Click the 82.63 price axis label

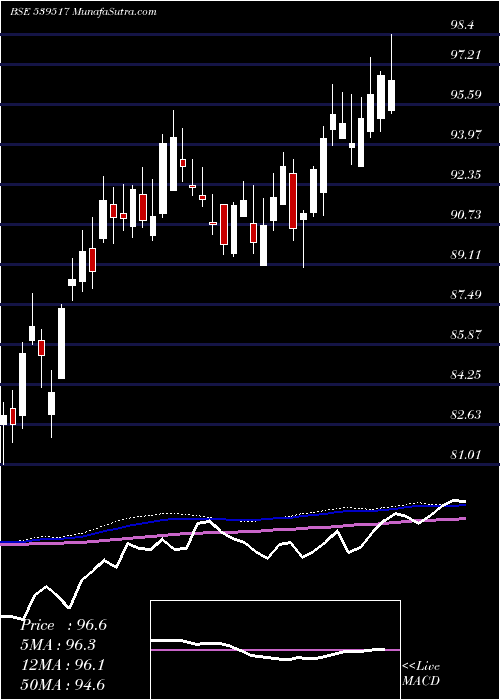pos(466,415)
